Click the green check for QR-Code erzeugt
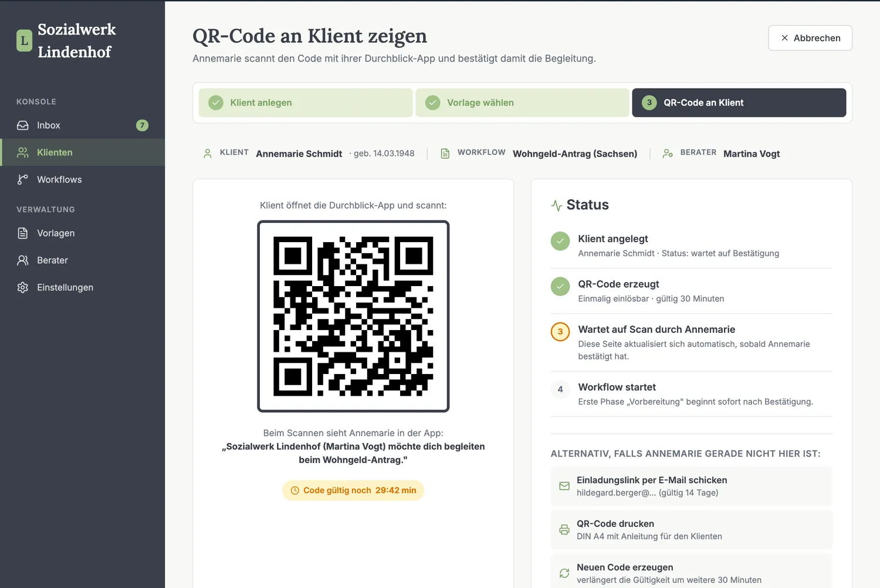This screenshot has width=880, height=588. 560,286
